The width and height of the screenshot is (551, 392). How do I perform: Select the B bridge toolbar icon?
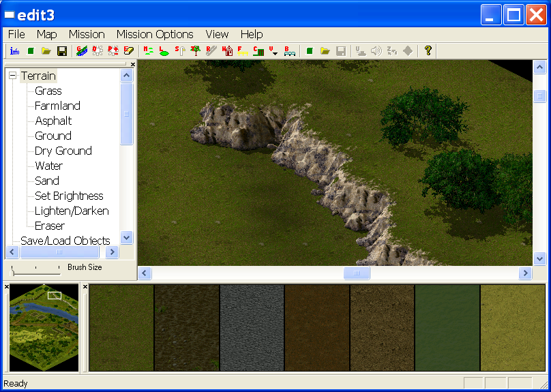pyautogui.click(x=290, y=51)
